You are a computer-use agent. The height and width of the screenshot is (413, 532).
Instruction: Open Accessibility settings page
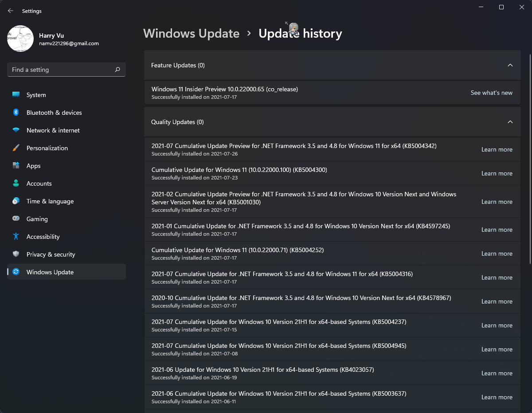click(x=66, y=237)
